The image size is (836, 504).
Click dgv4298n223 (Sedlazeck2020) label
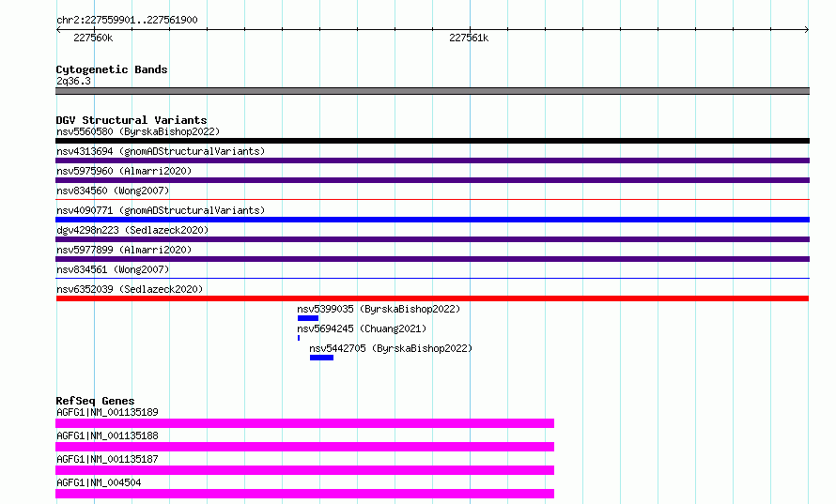tap(132, 230)
